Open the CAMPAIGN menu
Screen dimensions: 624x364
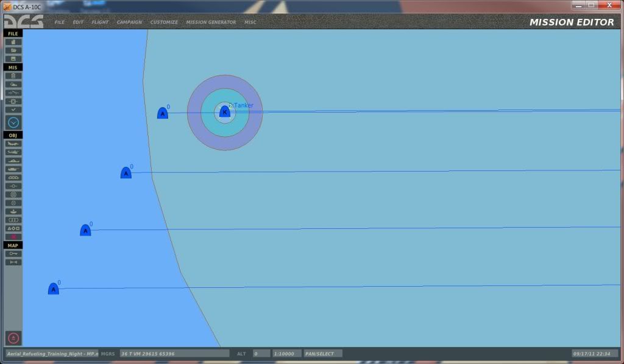click(x=129, y=23)
